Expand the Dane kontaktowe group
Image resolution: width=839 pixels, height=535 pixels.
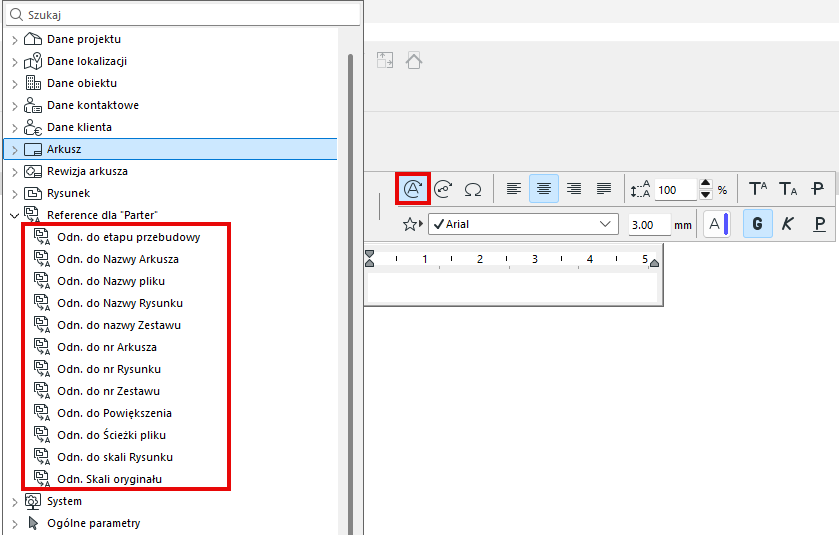coord(14,106)
